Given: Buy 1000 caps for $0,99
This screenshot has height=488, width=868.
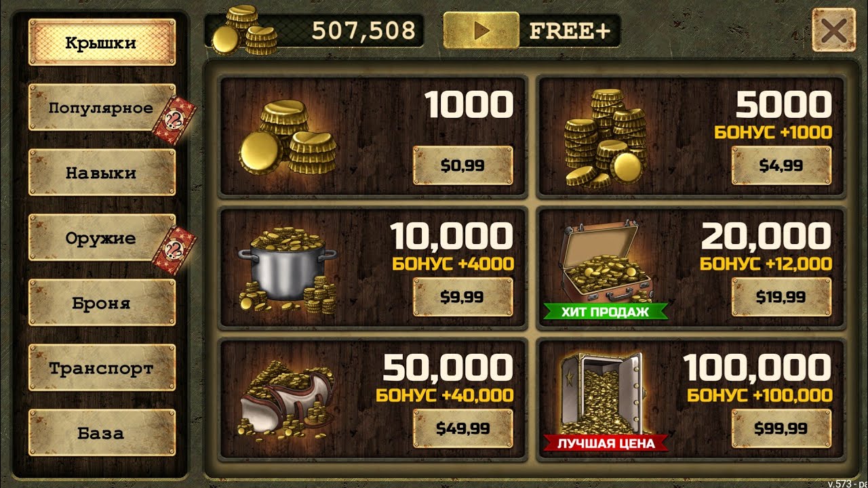Looking at the screenshot, I should pos(462,165).
